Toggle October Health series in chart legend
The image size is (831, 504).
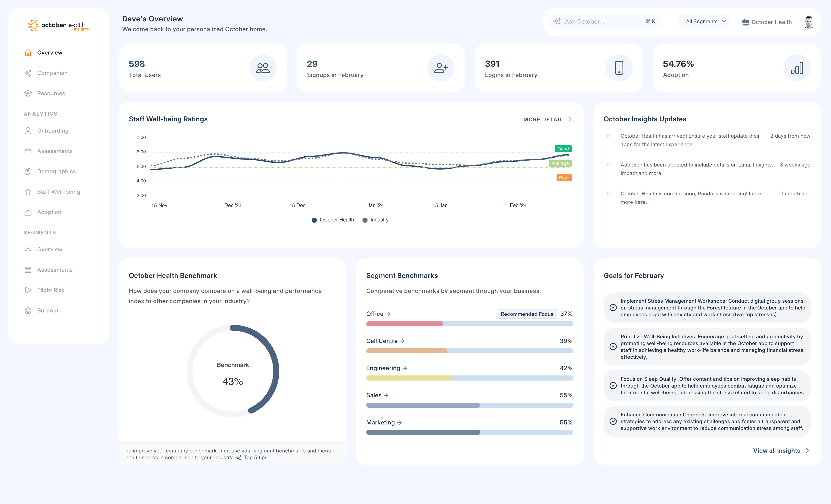tap(333, 220)
